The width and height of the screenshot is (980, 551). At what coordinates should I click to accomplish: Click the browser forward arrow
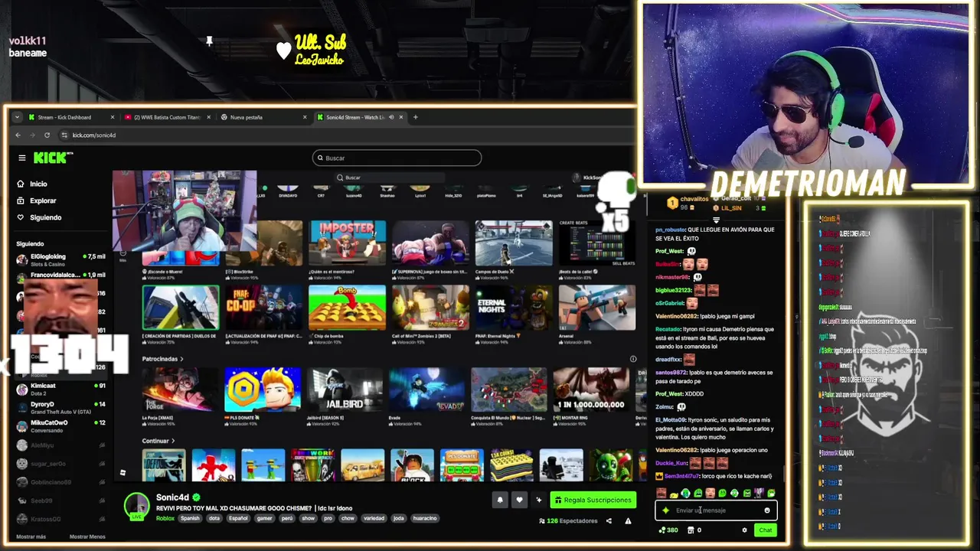tap(32, 135)
